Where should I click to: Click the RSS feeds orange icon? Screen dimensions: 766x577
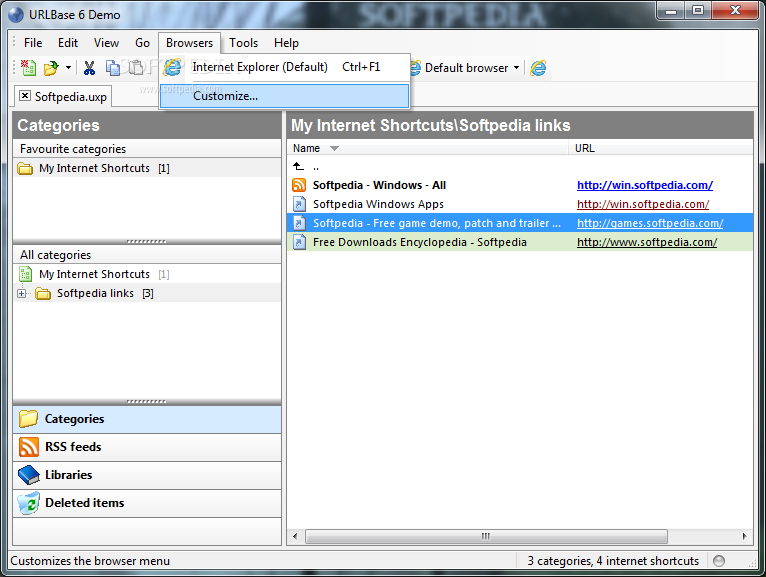pyautogui.click(x=28, y=447)
